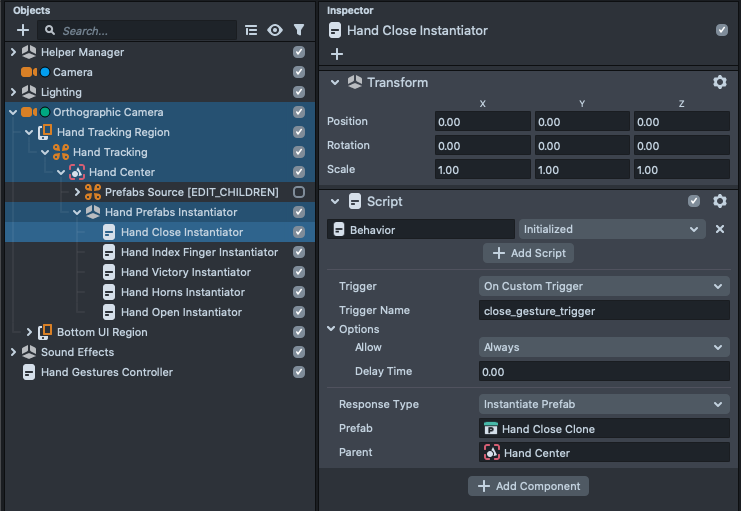Click the Trigger Name input field
The height and width of the screenshot is (511, 741).
[603, 310]
